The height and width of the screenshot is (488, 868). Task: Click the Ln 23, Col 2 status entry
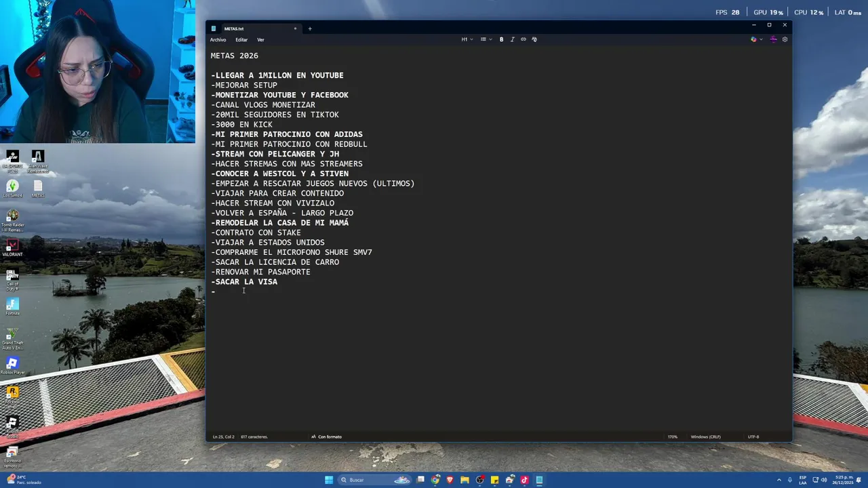(x=223, y=436)
